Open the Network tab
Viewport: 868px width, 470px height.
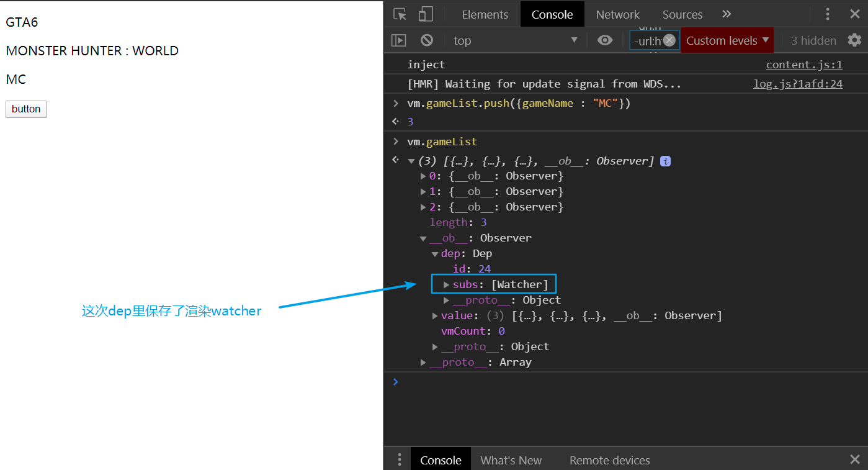pos(618,14)
